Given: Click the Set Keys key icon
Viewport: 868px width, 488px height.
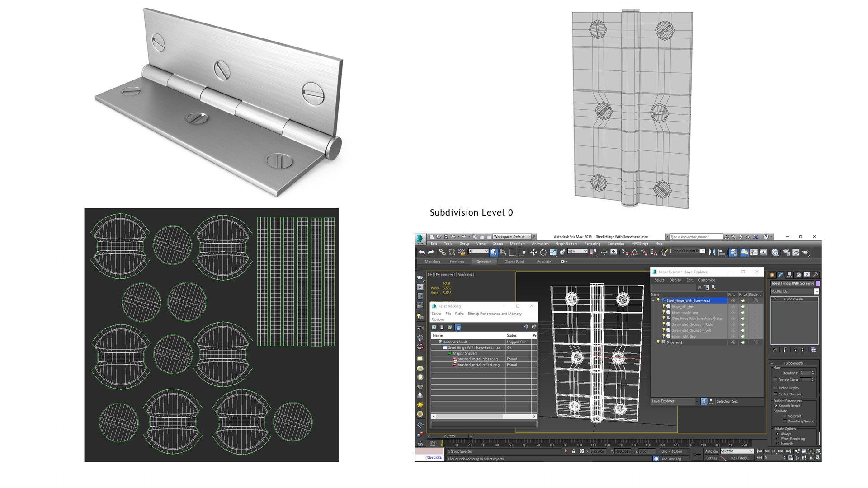Looking at the screenshot, I should click(x=698, y=454).
